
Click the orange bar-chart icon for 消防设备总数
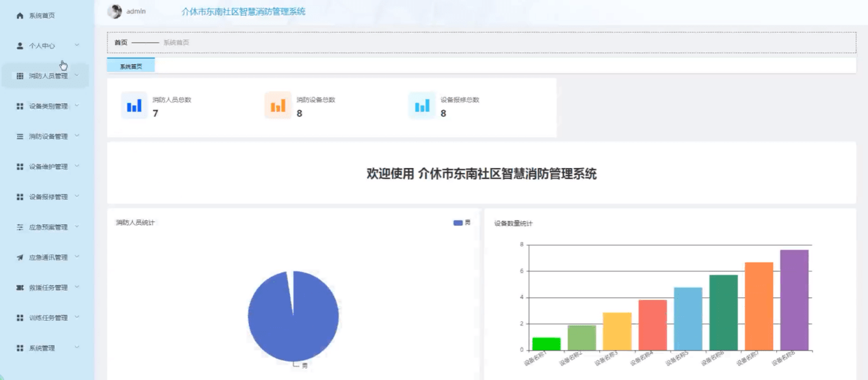[x=278, y=105]
